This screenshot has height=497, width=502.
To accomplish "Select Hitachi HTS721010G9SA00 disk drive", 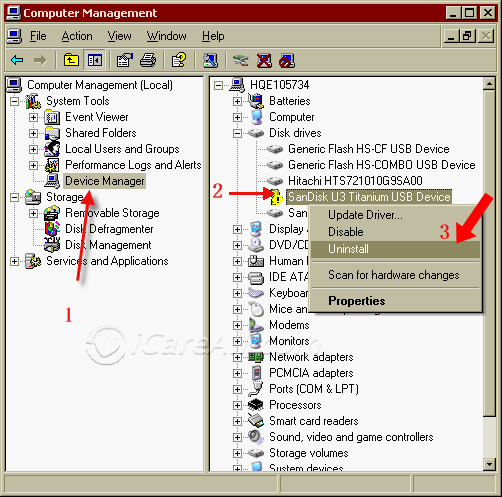I will [355, 181].
